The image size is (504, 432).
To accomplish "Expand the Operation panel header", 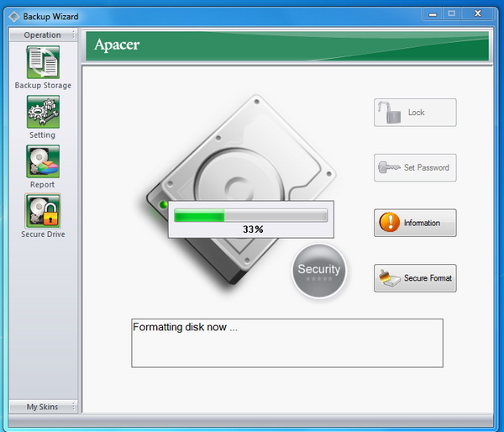I will [43, 34].
